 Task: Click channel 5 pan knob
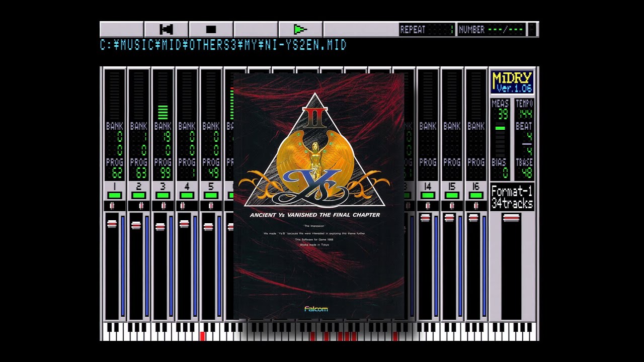[x=211, y=206]
